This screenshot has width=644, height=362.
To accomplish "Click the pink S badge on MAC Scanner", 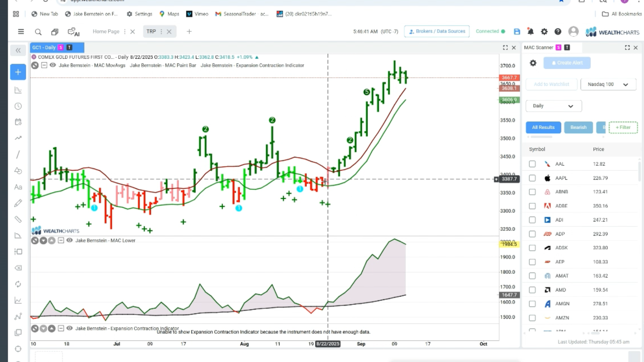I will [x=558, y=48].
